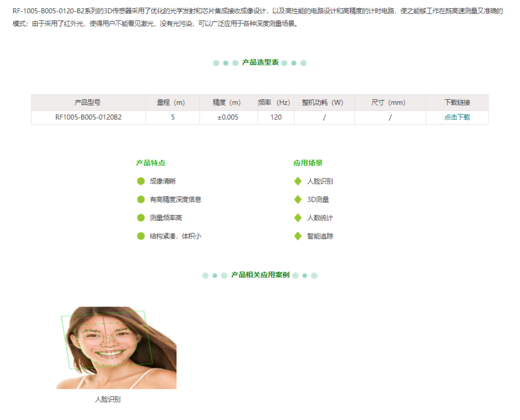This screenshot has width=520, height=420.
Task: Select the green circle bullet beside 测量频率高
Action: [141, 218]
